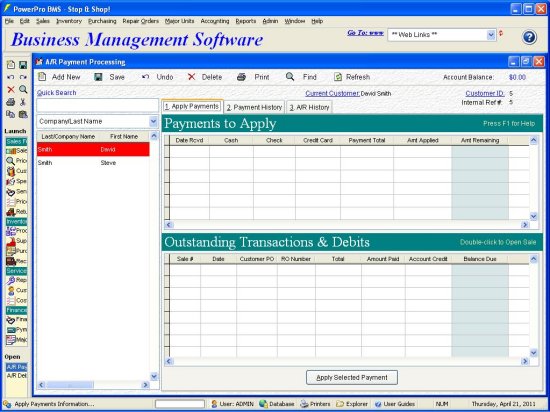
Task: Click the Payments to Apply scroll-down arrow
Action: tap(533, 216)
